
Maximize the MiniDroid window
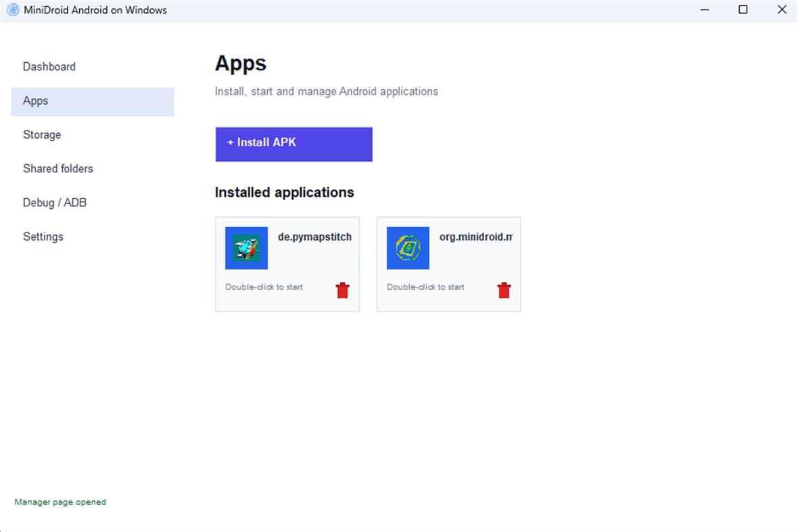click(x=743, y=9)
